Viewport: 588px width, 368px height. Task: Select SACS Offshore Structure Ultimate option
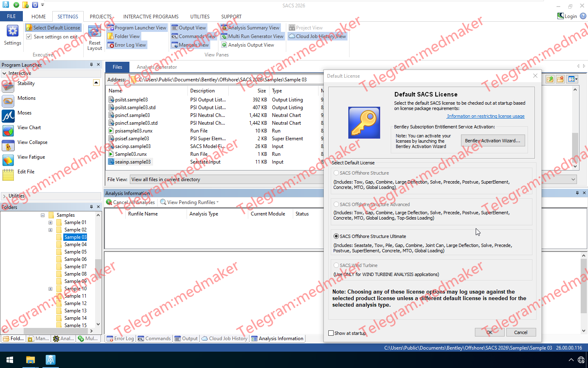tap(336, 236)
